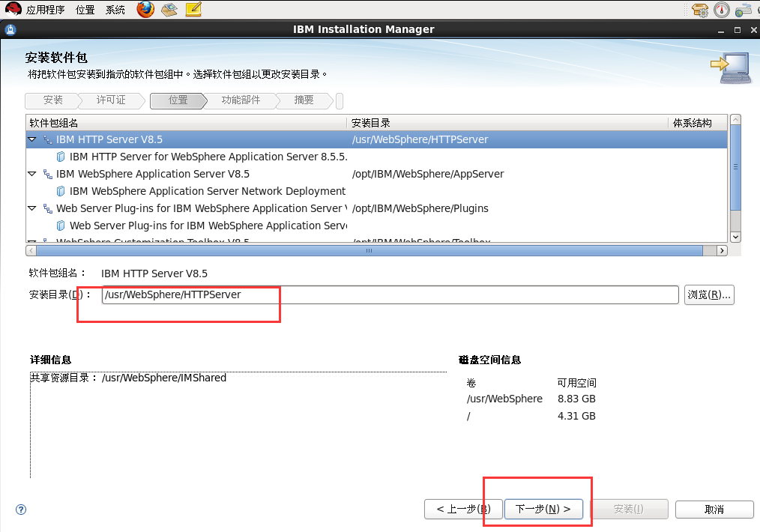
Task: Click the 下一步(N) next button
Action: [x=543, y=510]
